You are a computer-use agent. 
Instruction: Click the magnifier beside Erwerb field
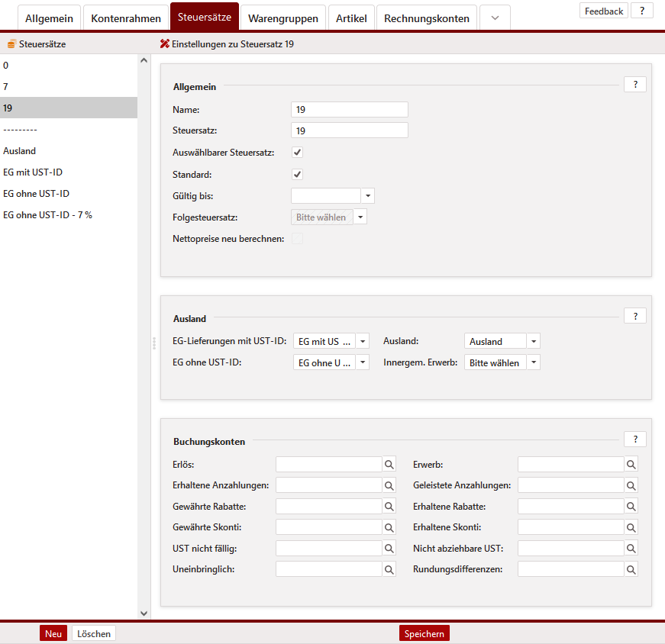(631, 464)
